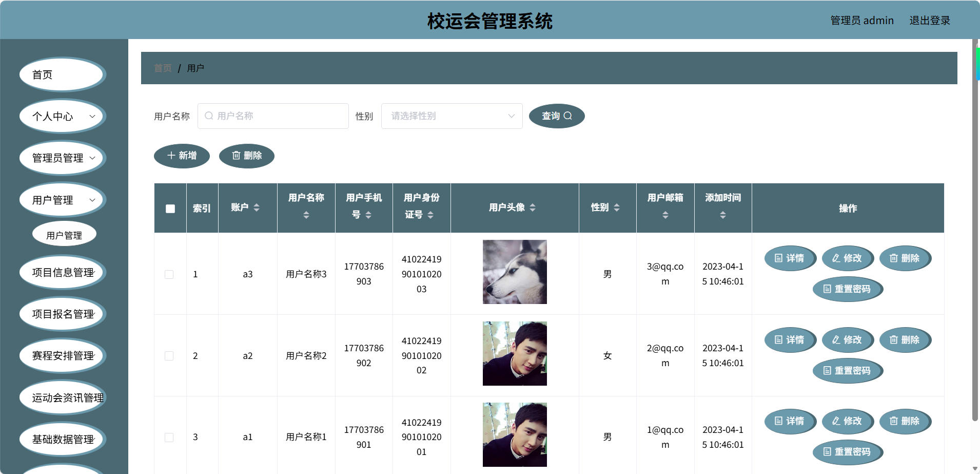Expand 基础数据管理 sidebar menu

point(62,440)
